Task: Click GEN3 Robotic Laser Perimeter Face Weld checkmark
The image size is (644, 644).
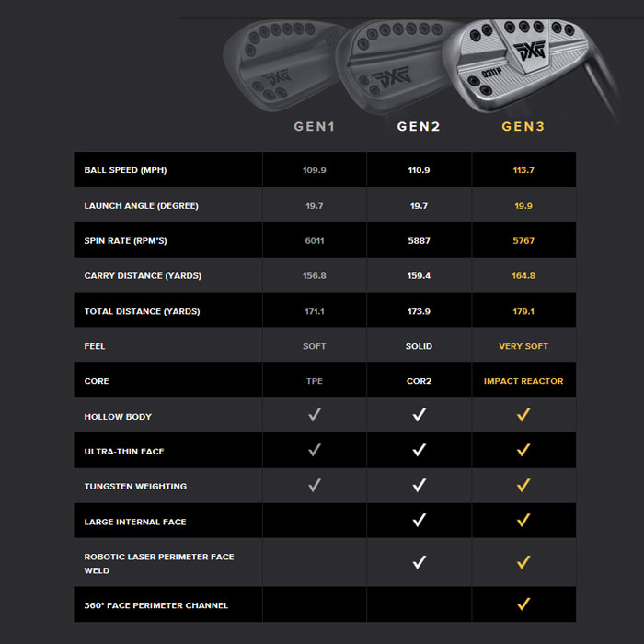Action: [523, 562]
